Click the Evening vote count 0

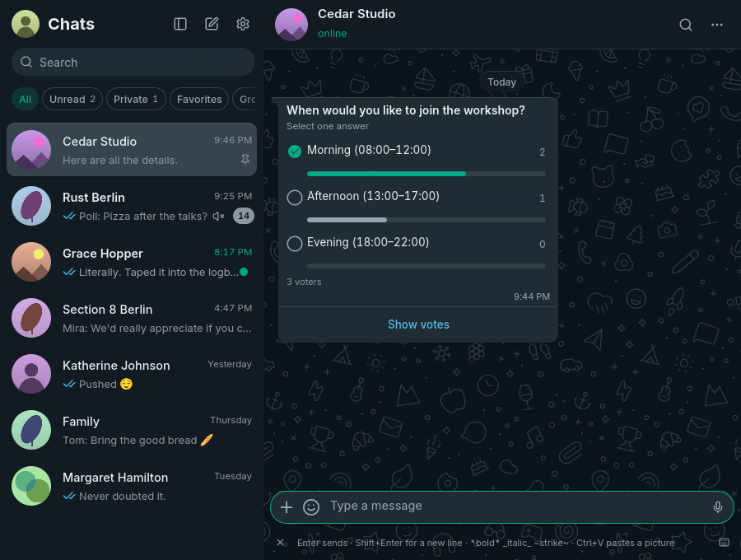tap(542, 245)
